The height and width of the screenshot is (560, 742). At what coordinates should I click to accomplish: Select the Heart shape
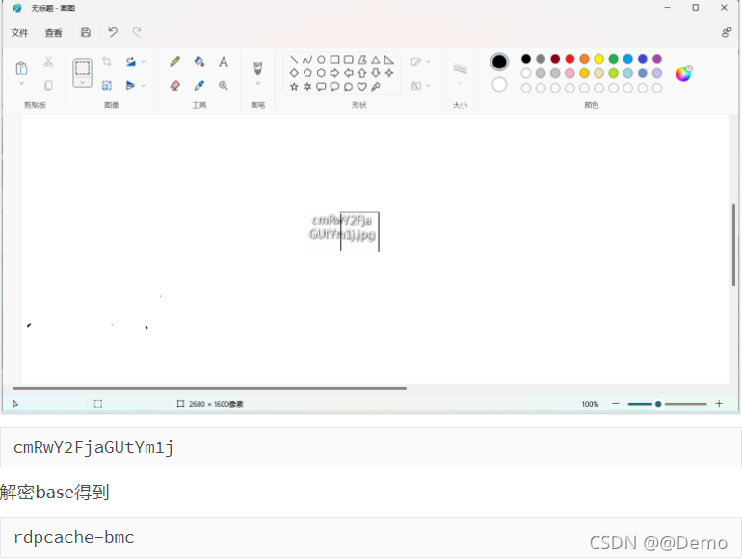[362, 87]
